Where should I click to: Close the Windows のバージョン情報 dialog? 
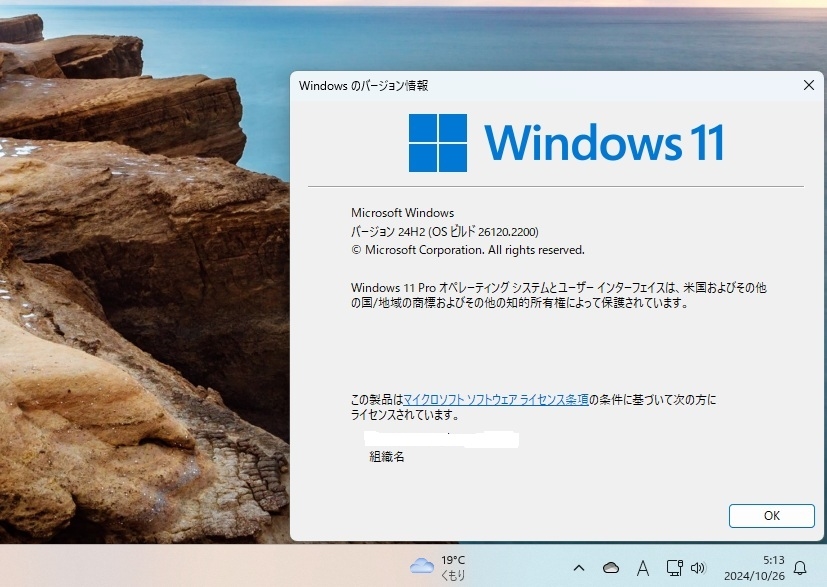click(809, 85)
